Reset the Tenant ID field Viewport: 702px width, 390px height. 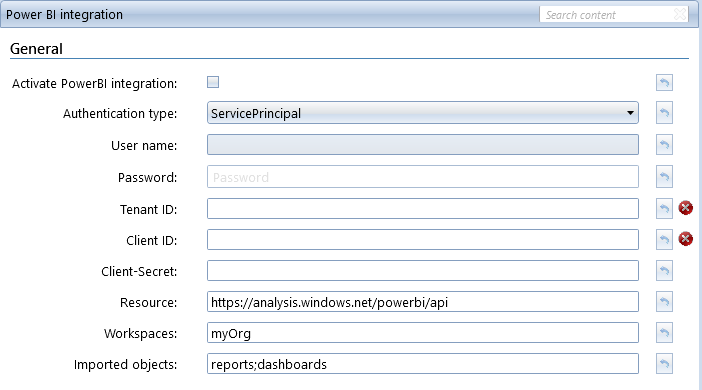coord(664,209)
